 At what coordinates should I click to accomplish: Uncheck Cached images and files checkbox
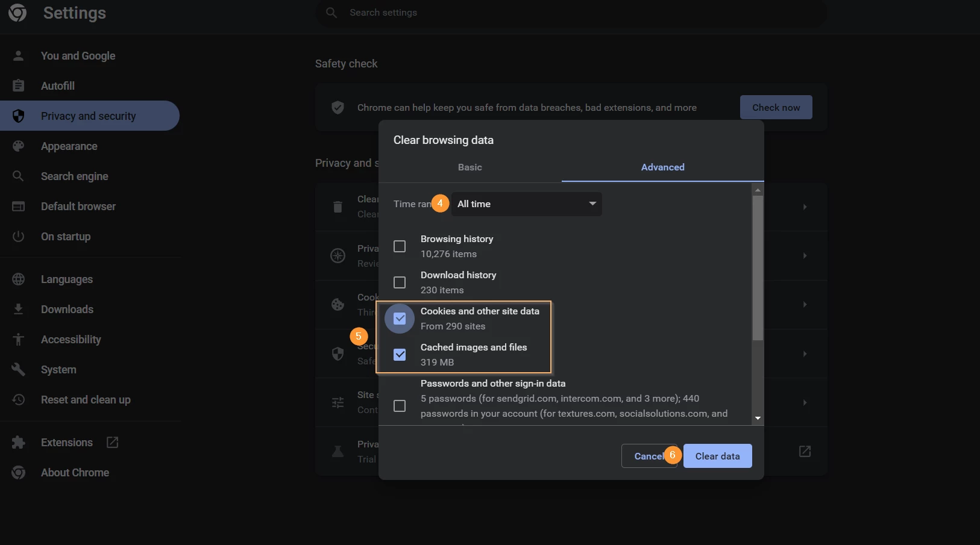[400, 355]
